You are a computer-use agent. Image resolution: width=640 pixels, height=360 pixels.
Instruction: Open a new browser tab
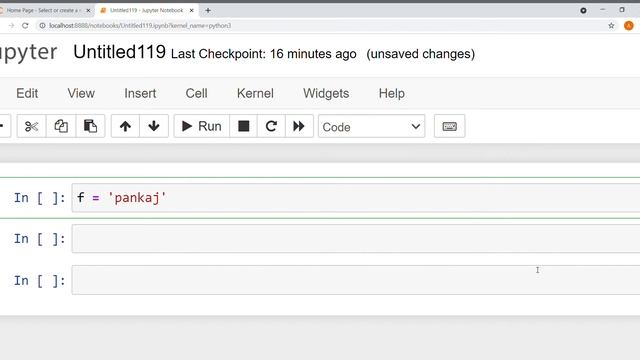pos(208,10)
